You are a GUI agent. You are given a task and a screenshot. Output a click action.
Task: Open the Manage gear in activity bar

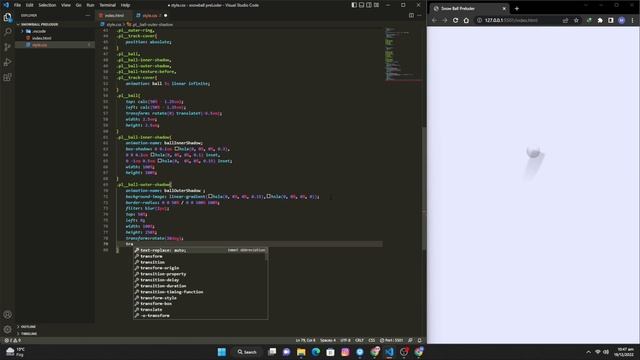(x=7, y=329)
